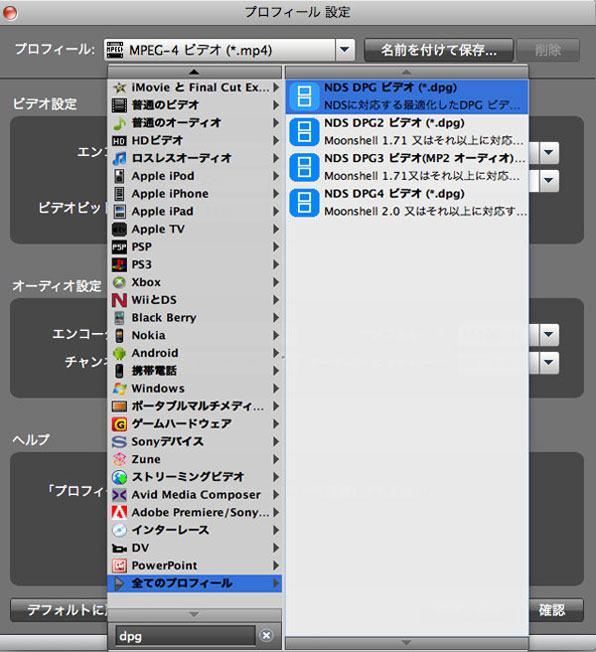Click the Nokia phone icon
Image resolution: width=596 pixels, height=652 pixels.
(119, 335)
